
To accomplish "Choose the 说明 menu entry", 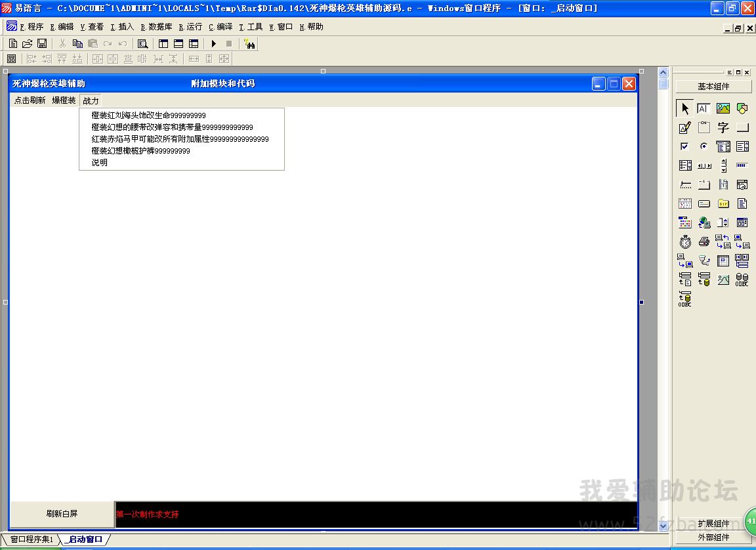I will click(x=182, y=163).
